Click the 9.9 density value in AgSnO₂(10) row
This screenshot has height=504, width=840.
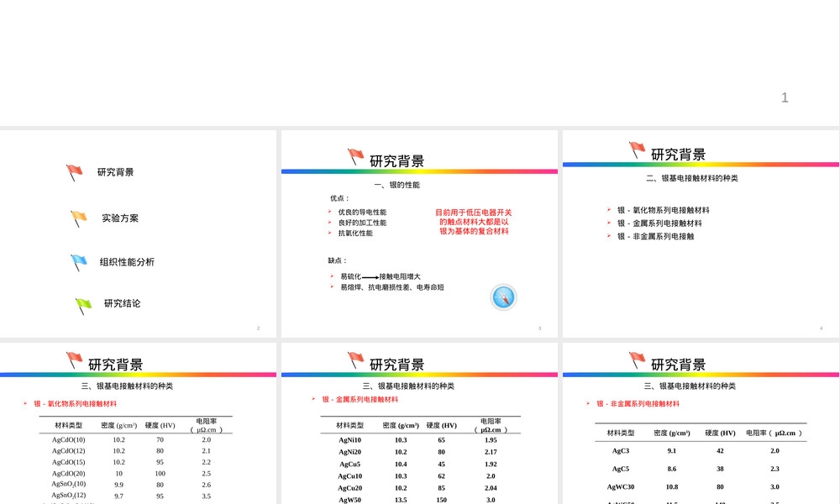coord(119,485)
